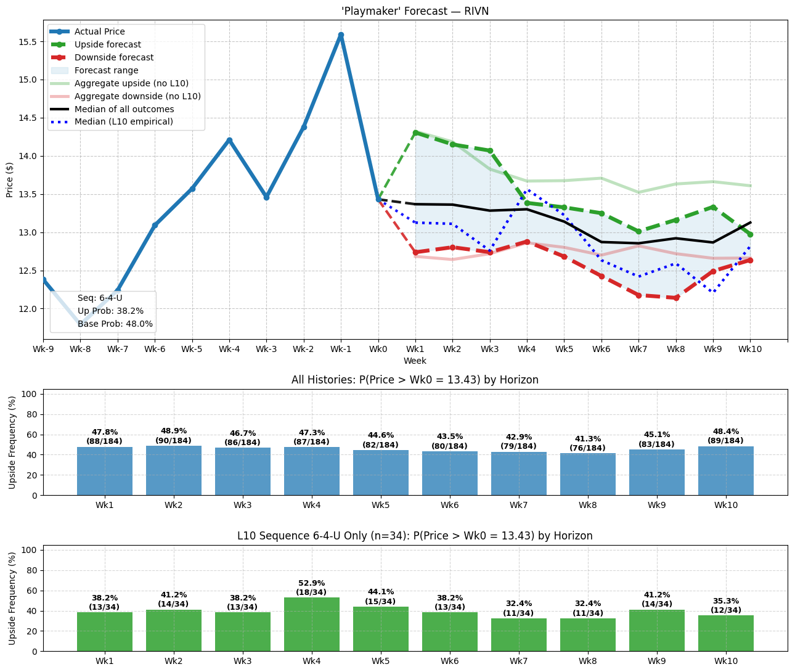Click the Wk8 downside forecast red marker
Screen dimensions: 795x672
[x=676, y=298]
